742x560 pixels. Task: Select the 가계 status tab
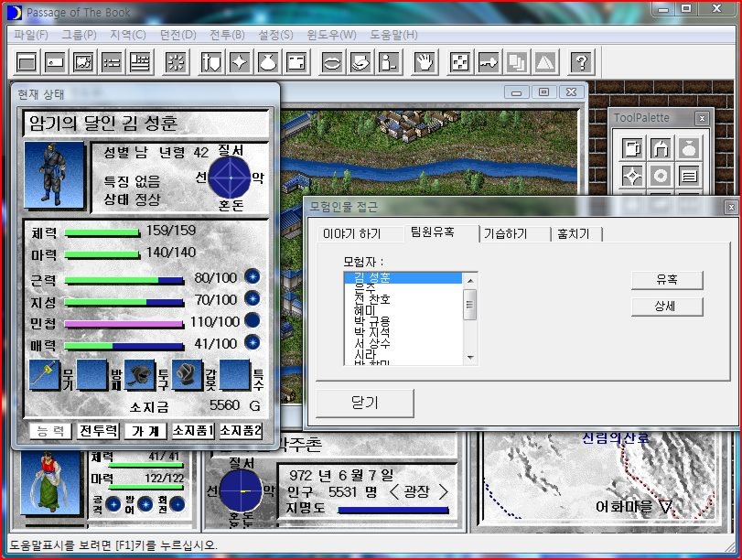click(145, 431)
